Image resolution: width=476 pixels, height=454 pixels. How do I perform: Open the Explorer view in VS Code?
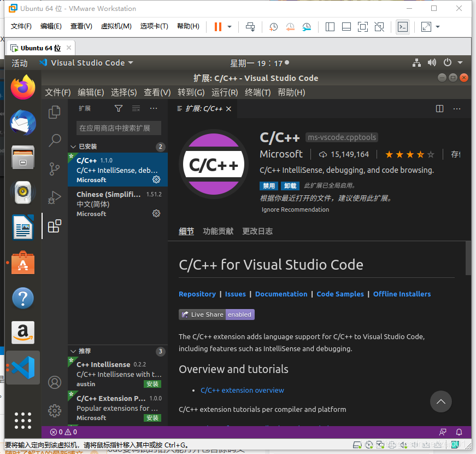click(x=54, y=112)
